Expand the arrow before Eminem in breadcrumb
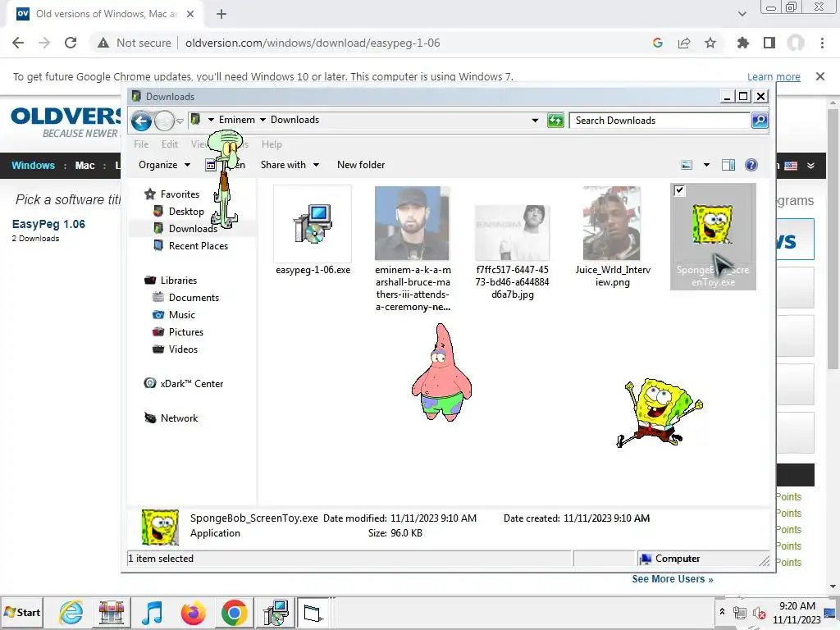 (x=211, y=120)
